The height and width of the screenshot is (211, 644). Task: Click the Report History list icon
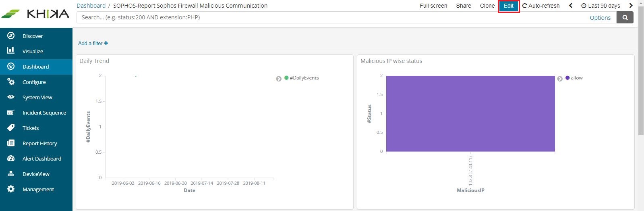tap(11, 143)
